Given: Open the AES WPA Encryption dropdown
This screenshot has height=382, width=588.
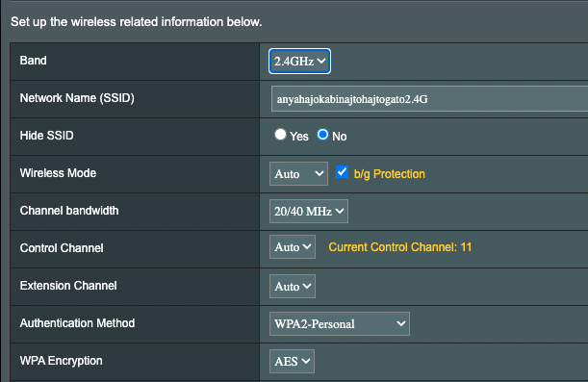Looking at the screenshot, I should click(x=292, y=361).
